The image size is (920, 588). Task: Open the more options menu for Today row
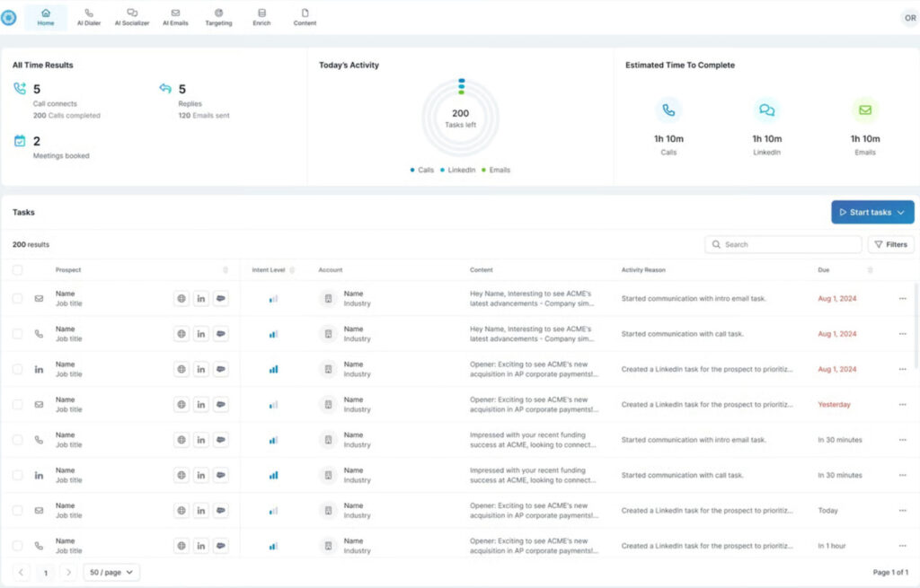coord(902,511)
